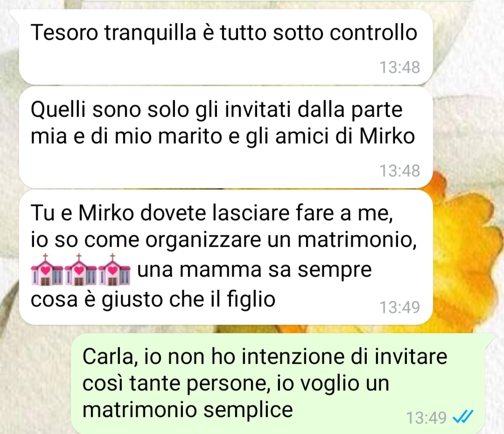Tap the blue double-check read receipt
Screen dimensions: 504x434
(x=463, y=417)
